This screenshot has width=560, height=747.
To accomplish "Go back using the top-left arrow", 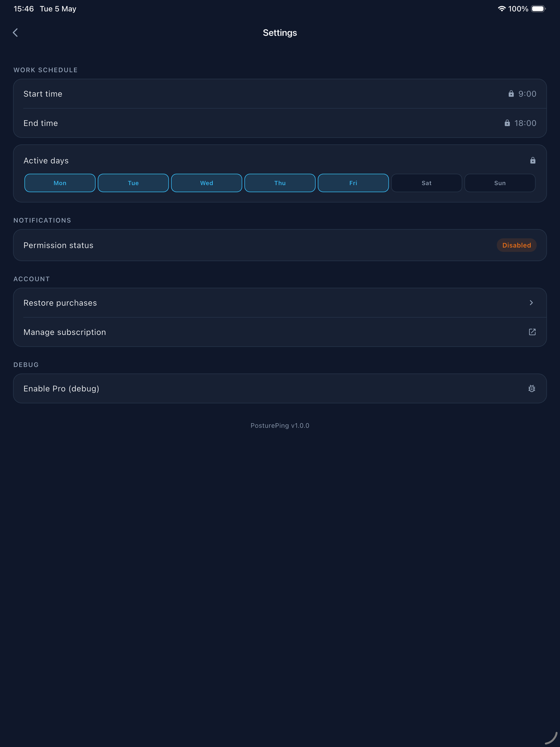I will (15, 33).
